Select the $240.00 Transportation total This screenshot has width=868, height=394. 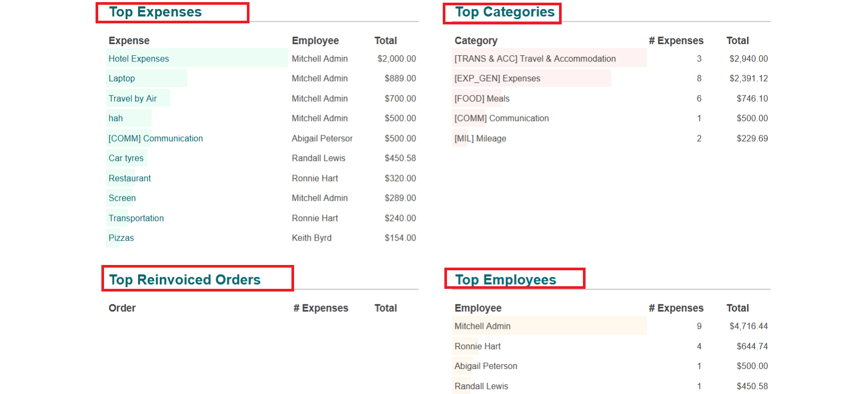400,218
